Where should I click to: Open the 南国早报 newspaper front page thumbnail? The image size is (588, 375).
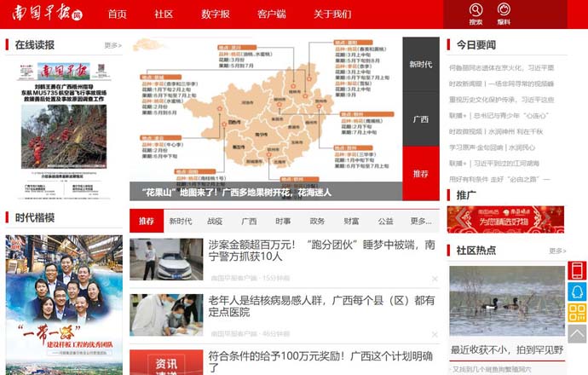tap(64, 130)
